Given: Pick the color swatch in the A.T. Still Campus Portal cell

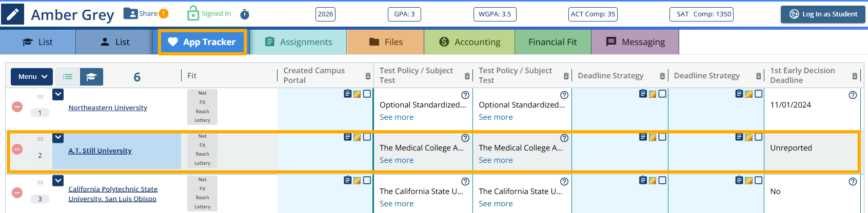Looking at the screenshot, I should 357,137.
